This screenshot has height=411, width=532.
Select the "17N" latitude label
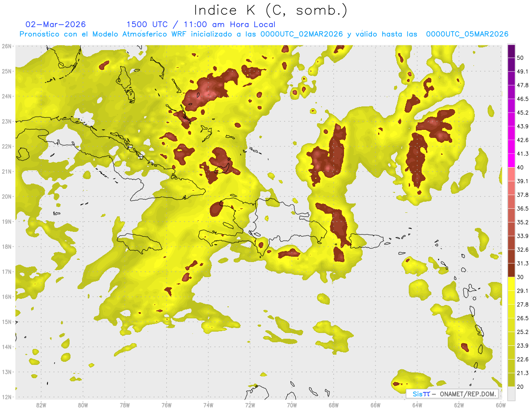[7, 272]
